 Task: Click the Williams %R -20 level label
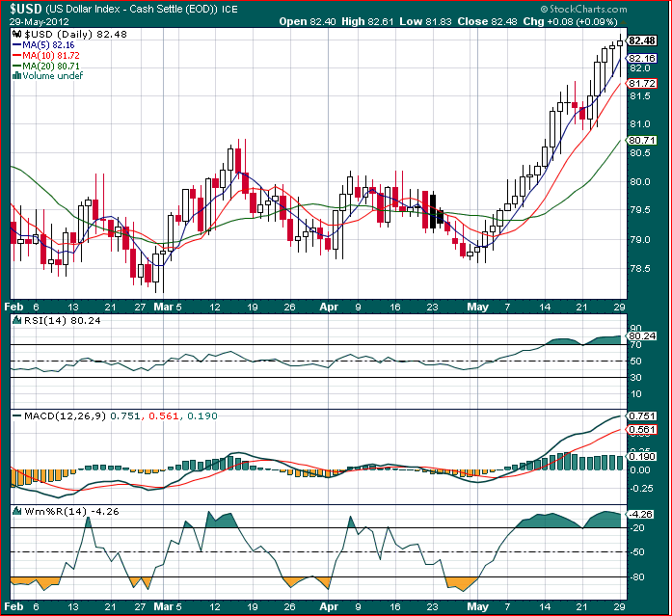637,527
